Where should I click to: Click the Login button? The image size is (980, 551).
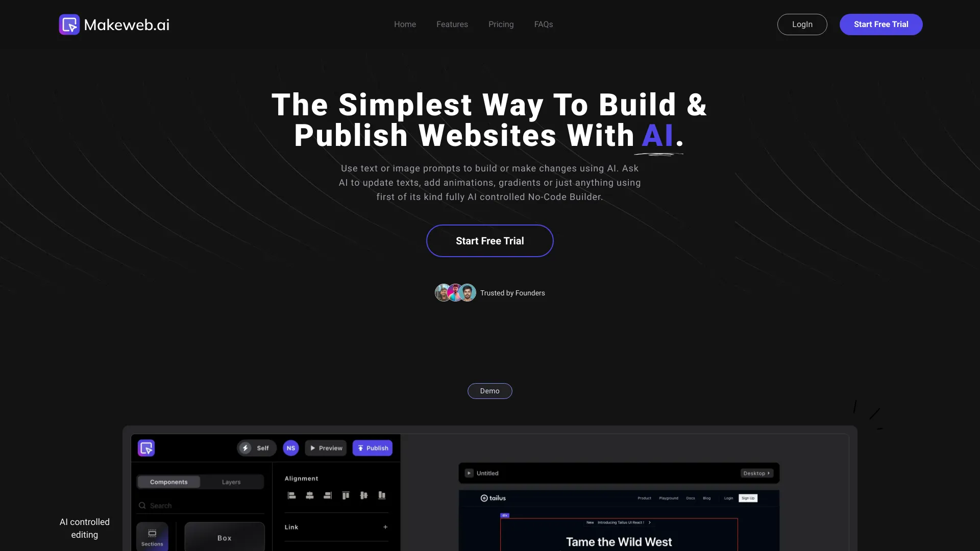coord(802,24)
